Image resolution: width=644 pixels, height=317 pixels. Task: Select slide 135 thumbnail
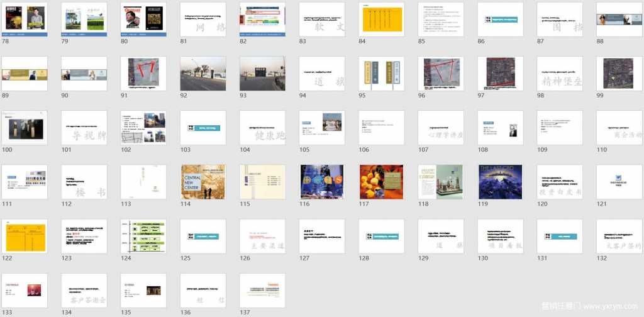143,291
